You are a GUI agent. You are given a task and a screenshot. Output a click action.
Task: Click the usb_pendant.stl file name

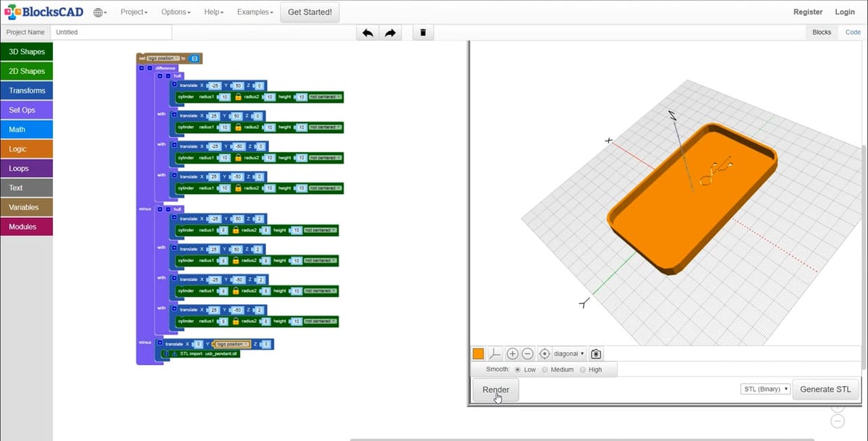(x=221, y=353)
